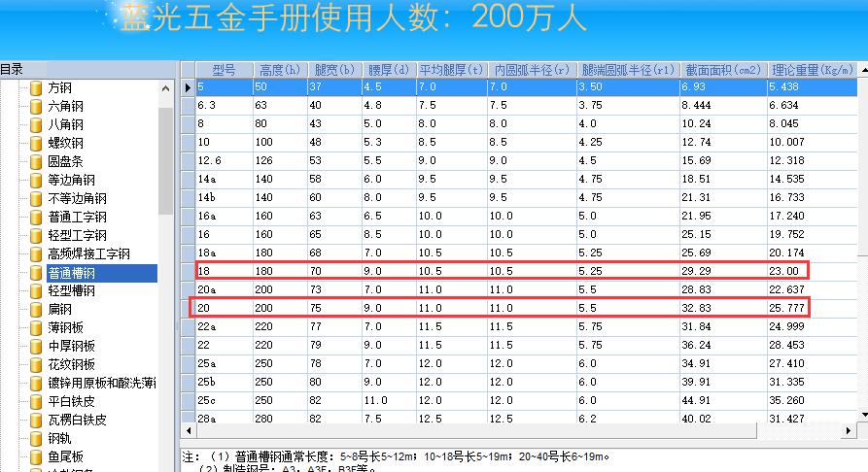868x472 pixels.
Task: Click the folder icon beside 钢轨
Action: click(36, 439)
